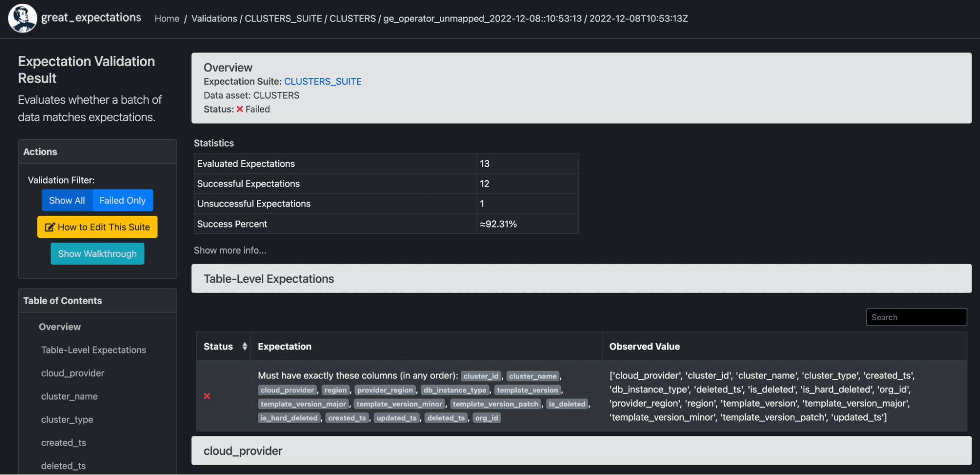Toggle Failed Only validation filter
980x475 pixels.
coord(123,200)
